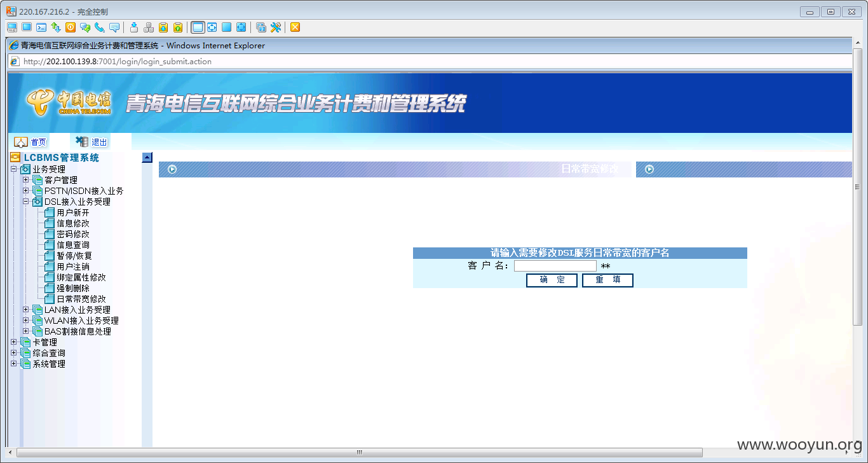Switch to view-only mode icon
The width and height of the screenshot is (868, 463).
point(27,27)
